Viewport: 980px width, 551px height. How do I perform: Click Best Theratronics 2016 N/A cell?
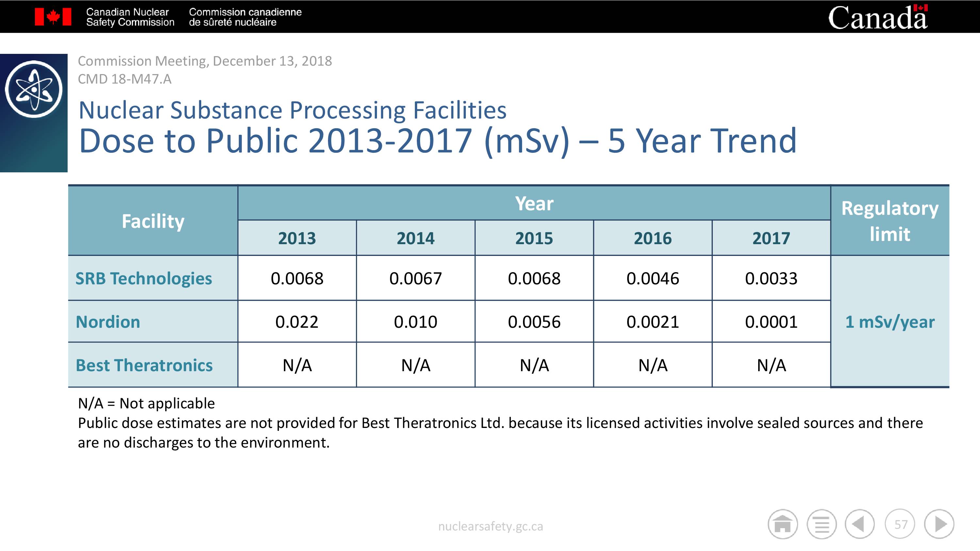click(x=653, y=365)
